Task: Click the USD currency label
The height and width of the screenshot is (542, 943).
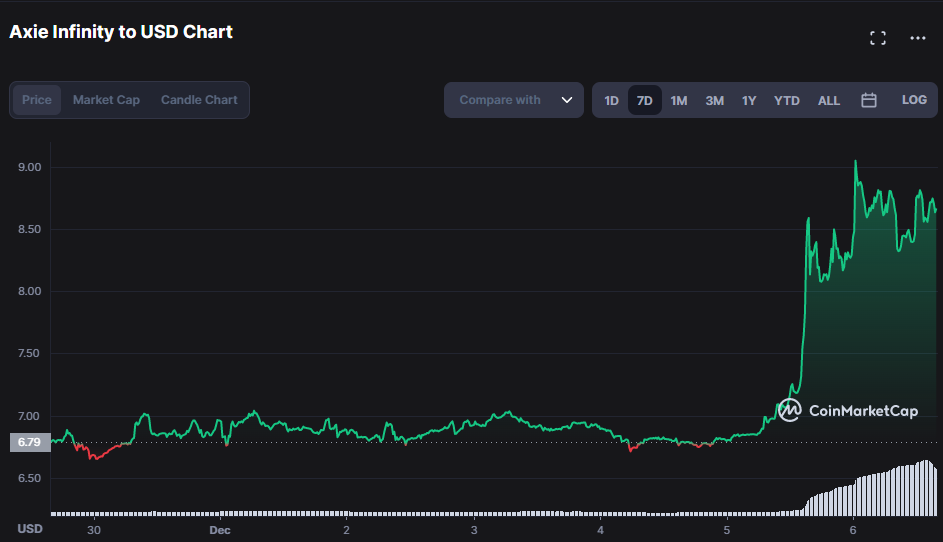Action: click(x=30, y=529)
